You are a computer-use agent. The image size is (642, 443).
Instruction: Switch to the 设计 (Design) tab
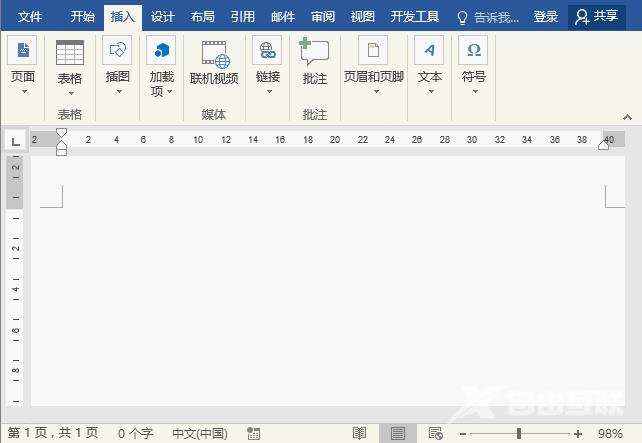click(162, 17)
